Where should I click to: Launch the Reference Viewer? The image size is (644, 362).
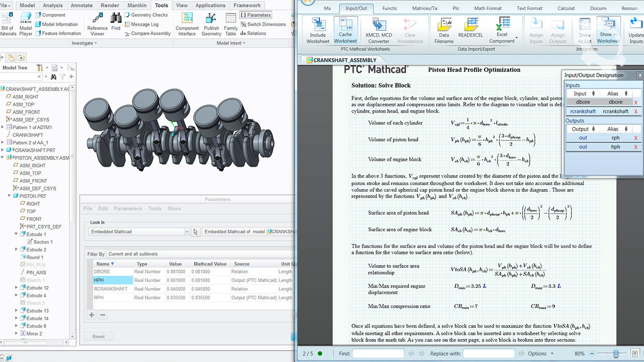click(x=97, y=24)
